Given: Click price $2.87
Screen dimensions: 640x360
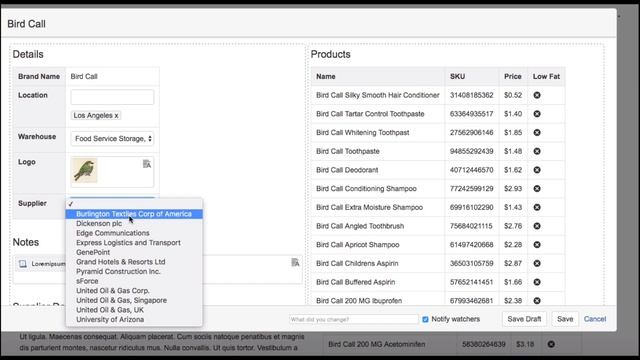Looking at the screenshot, I should [513, 264].
